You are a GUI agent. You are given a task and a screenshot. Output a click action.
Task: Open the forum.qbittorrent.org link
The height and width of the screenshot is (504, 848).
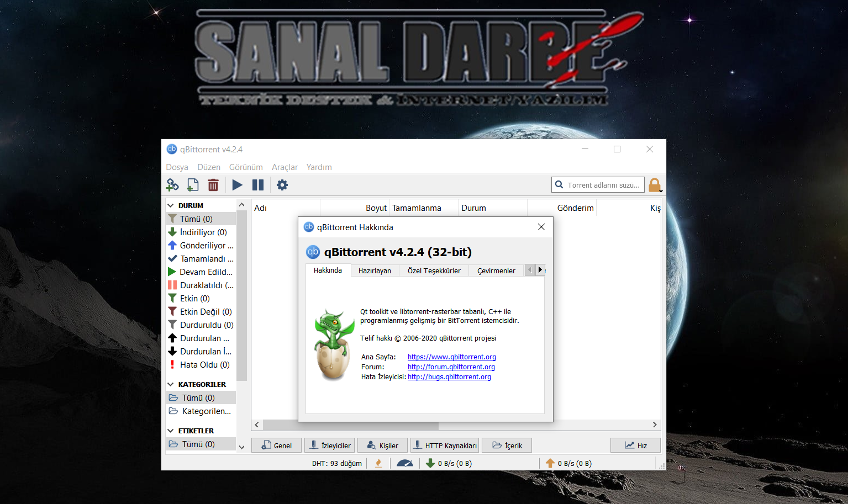point(451,367)
